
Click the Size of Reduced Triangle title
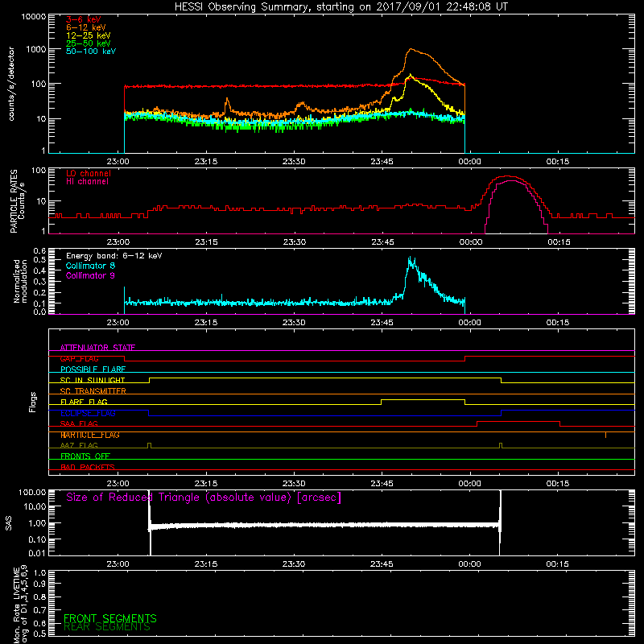tap(204, 497)
